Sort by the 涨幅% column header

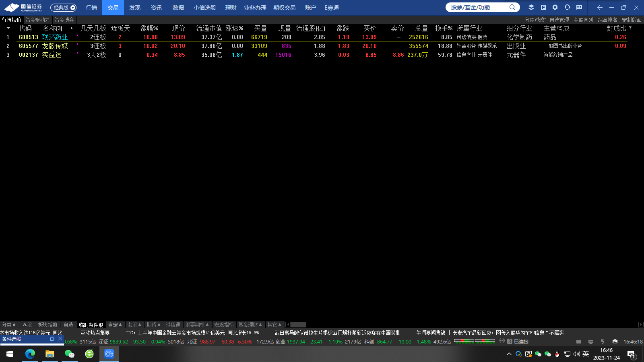(149, 28)
